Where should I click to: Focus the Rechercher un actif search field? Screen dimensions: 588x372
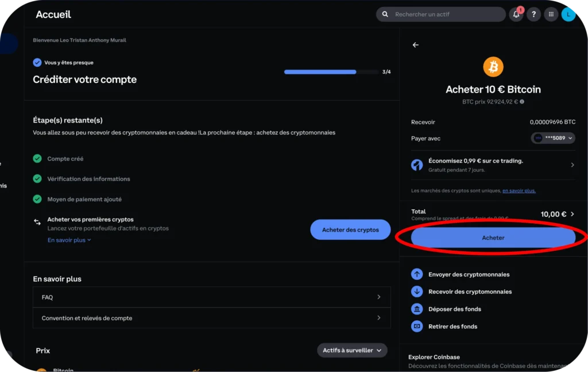(x=440, y=14)
